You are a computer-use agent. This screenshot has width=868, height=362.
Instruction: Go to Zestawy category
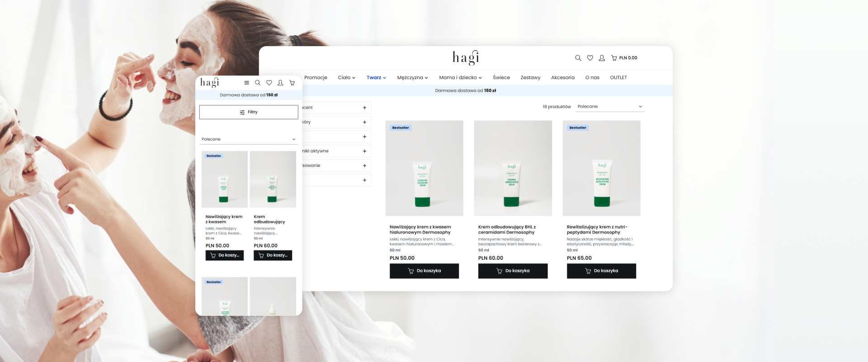tap(530, 78)
